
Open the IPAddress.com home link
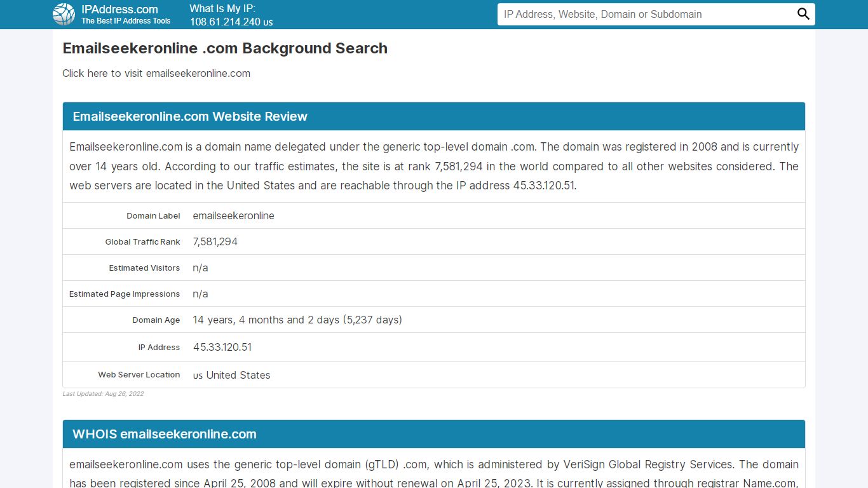click(x=119, y=10)
